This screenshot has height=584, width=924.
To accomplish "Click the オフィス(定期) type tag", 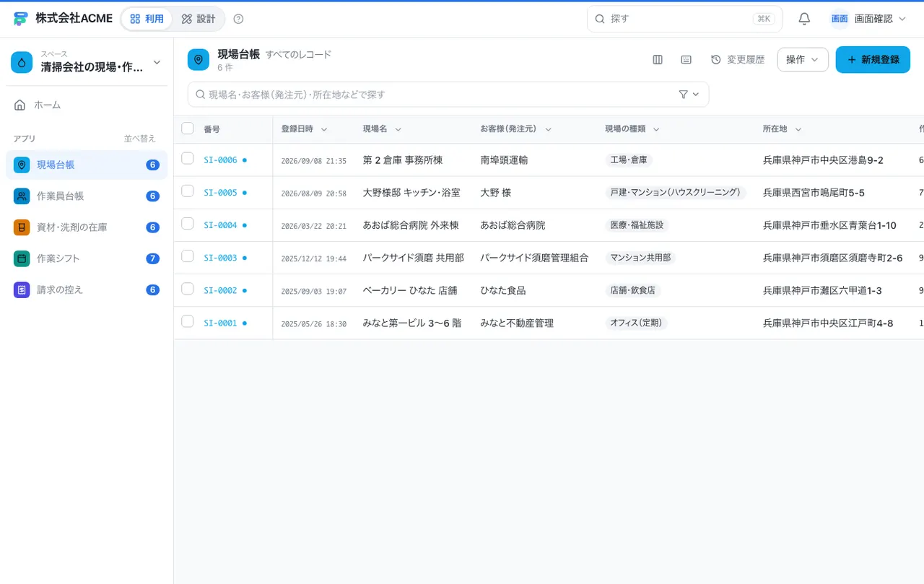I will 636,323.
